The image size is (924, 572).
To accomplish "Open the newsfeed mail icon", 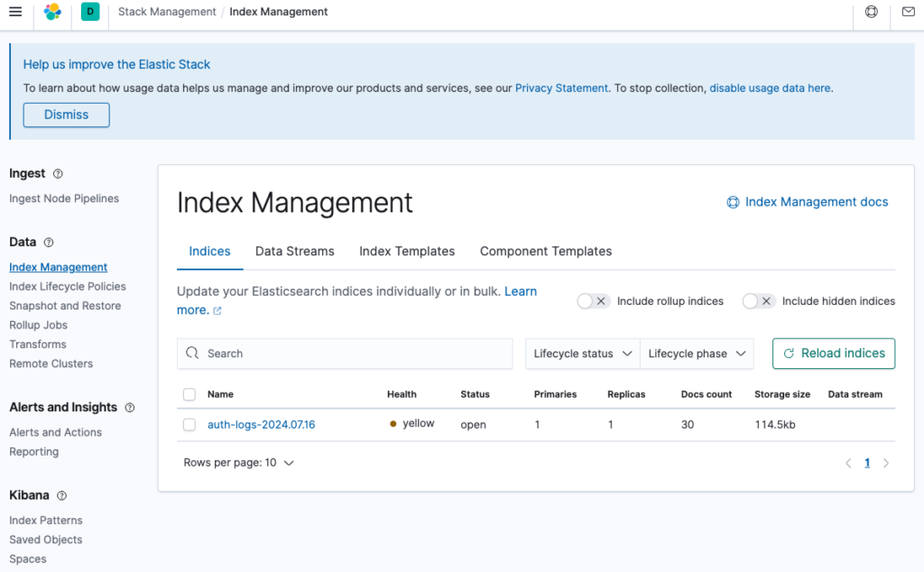I will click(908, 12).
